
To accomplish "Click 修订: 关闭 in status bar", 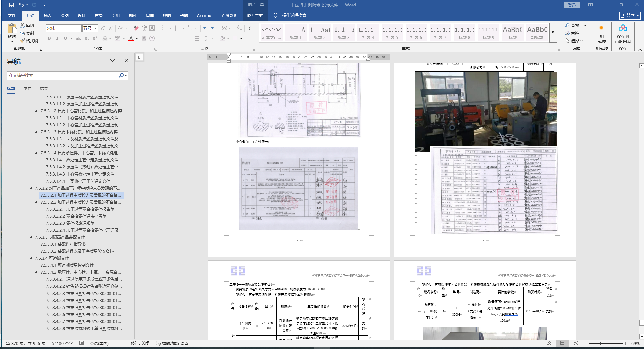I will (x=140, y=343).
